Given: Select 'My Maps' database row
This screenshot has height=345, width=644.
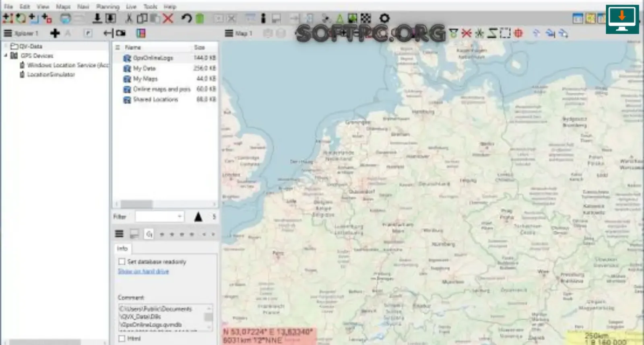Looking at the screenshot, I should (165, 79).
